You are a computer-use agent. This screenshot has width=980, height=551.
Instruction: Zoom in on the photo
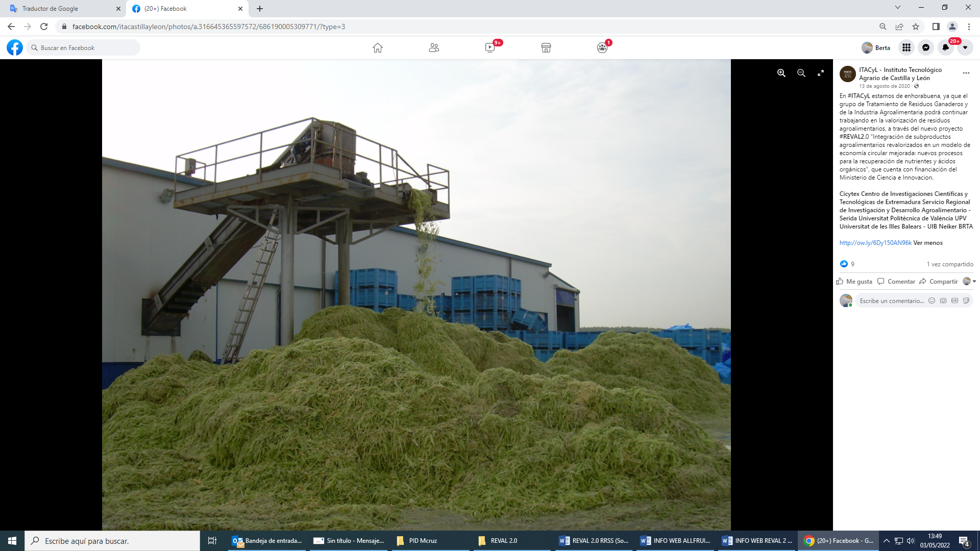781,73
